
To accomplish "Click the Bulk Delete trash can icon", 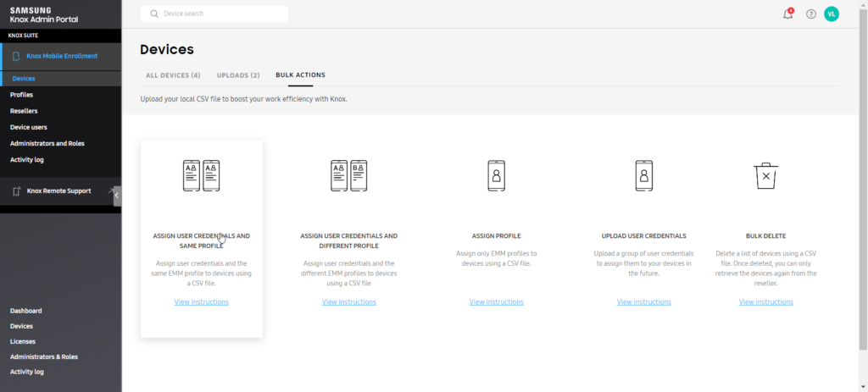I will tap(765, 176).
